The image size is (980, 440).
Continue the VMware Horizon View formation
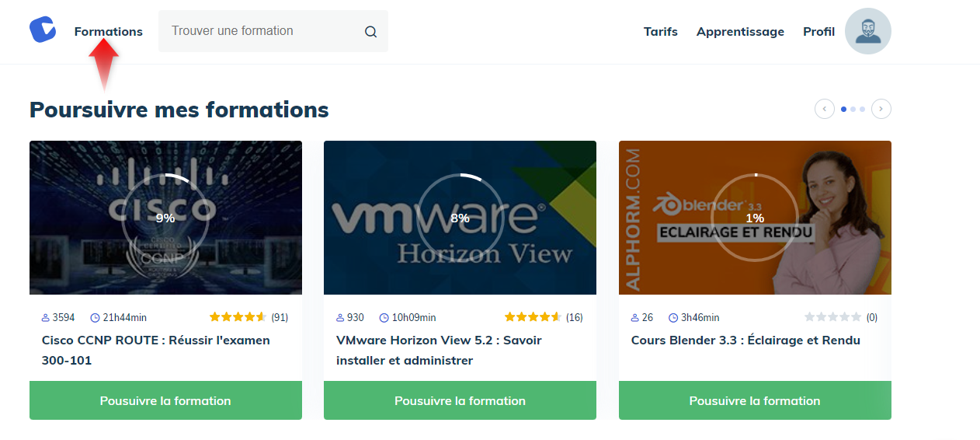pos(460,400)
